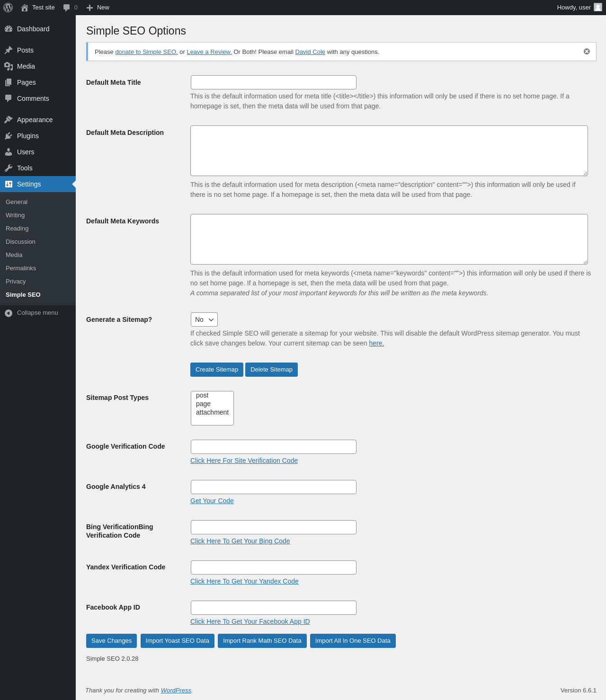Open the General settings submenu
The height and width of the screenshot is (700, 606).
[17, 202]
